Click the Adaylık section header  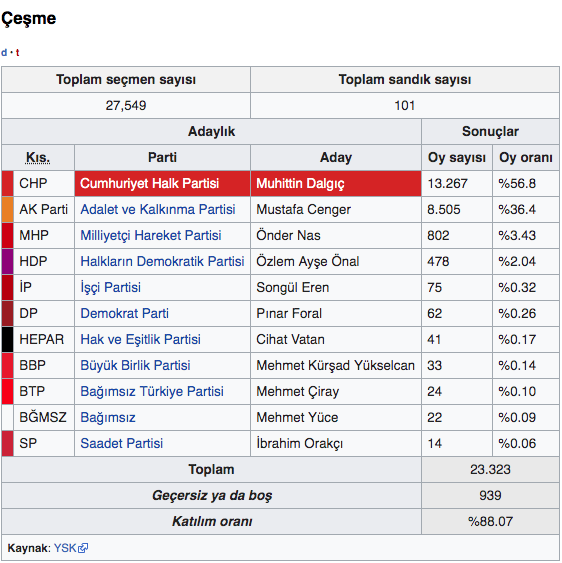tap(212, 131)
